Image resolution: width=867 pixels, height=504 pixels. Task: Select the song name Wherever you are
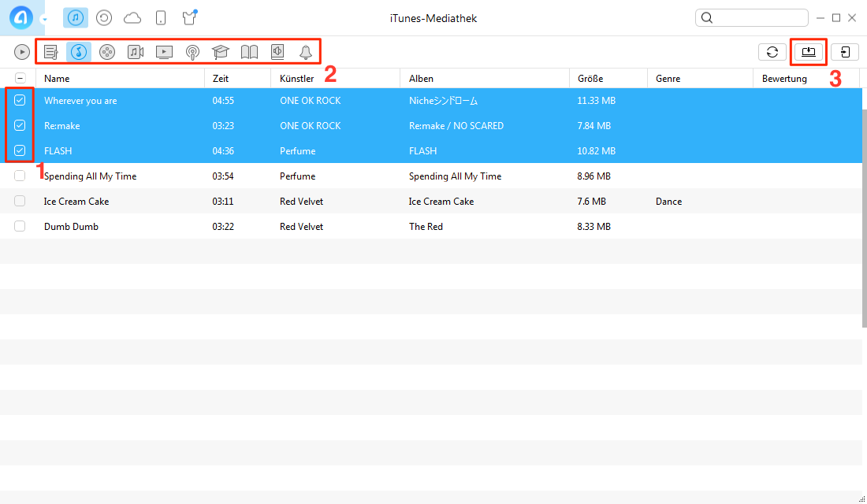tap(80, 101)
